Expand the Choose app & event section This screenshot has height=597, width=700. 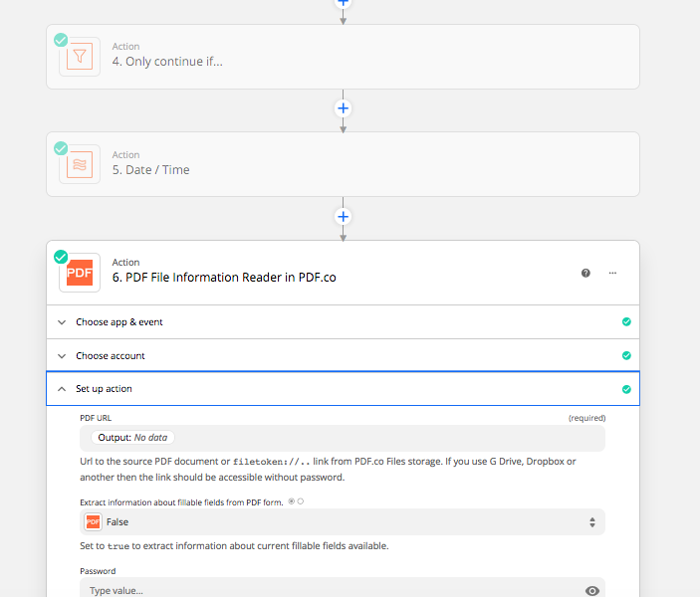coord(343,322)
